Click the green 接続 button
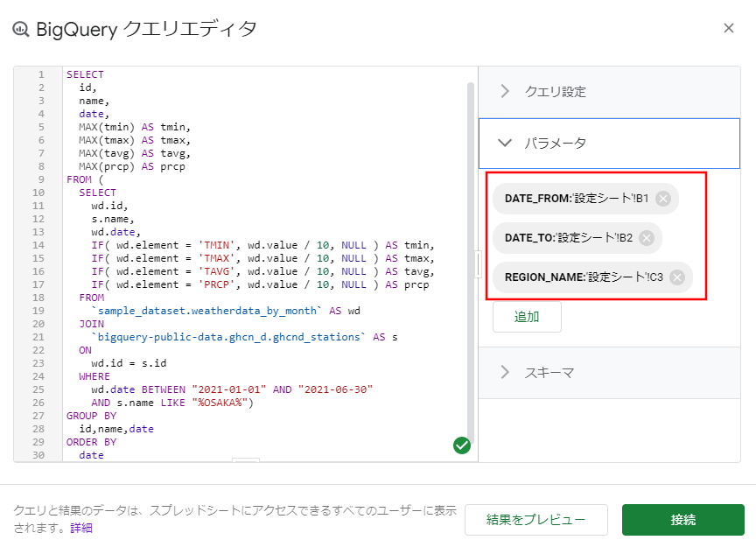 [683, 520]
